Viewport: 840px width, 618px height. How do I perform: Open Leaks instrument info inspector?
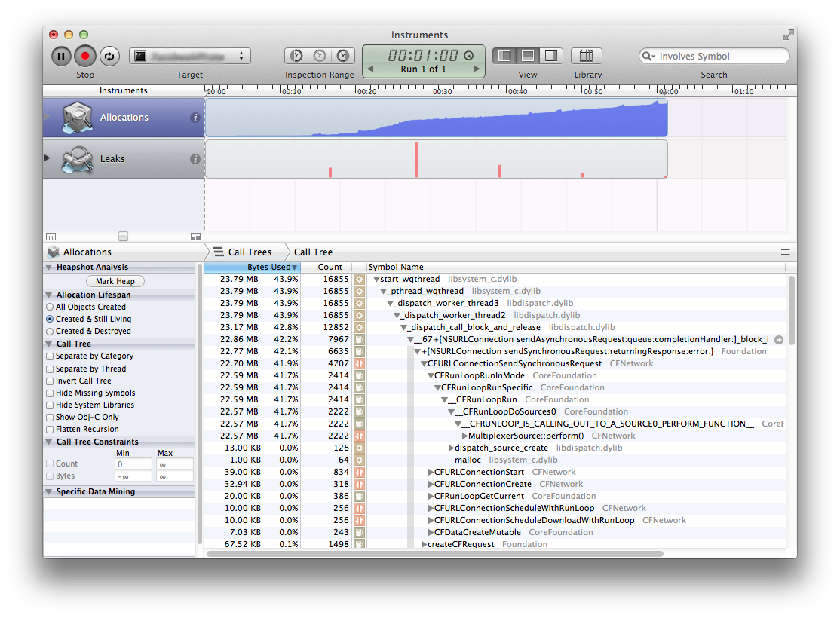coord(195,158)
